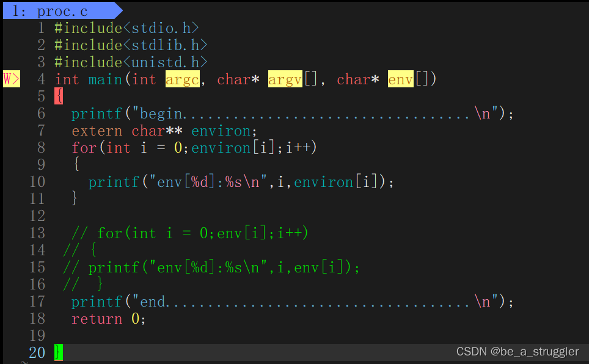Click the printf begin statement on line 6

[x=292, y=114]
